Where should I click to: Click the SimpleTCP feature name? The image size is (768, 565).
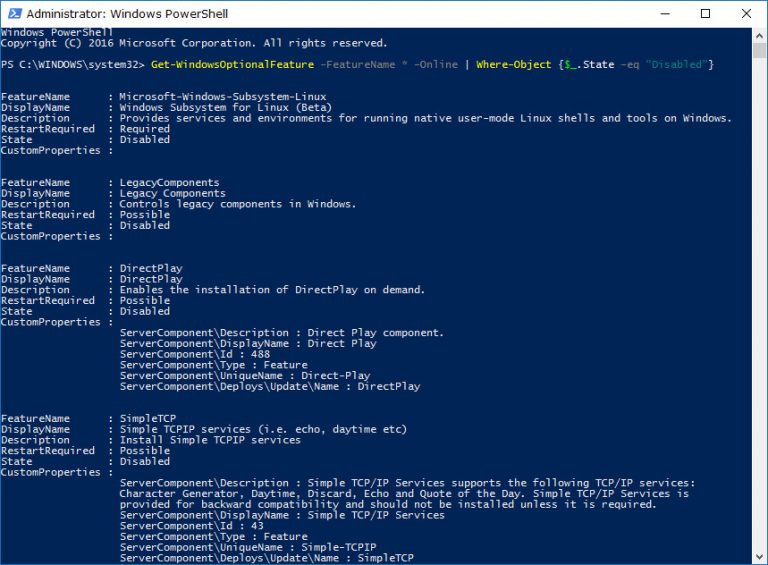[147, 418]
